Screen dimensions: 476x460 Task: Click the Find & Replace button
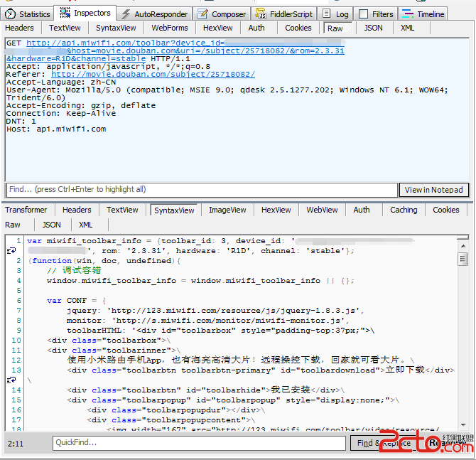[x=384, y=443]
